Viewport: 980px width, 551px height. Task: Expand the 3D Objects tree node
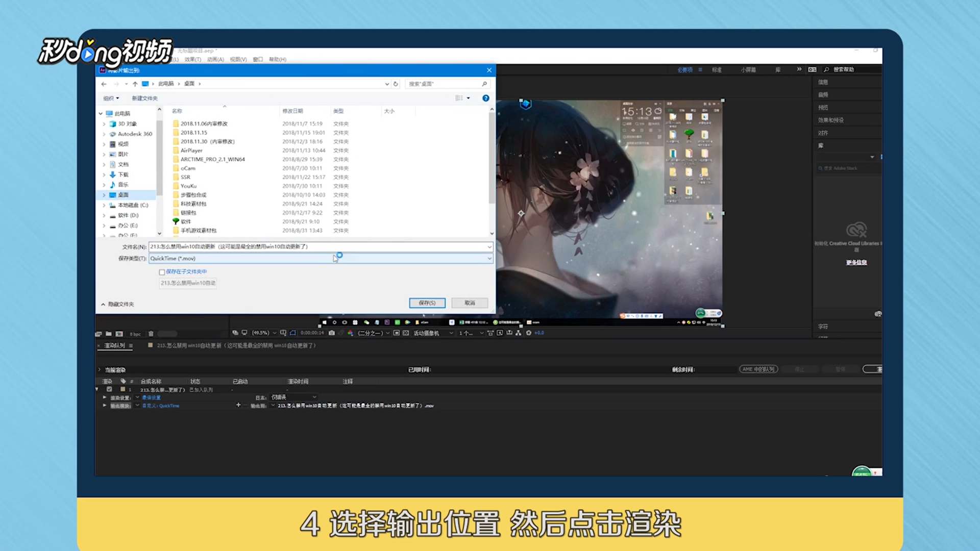click(104, 124)
